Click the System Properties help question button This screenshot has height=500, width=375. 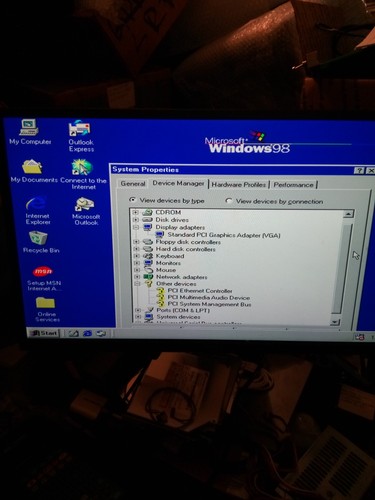click(x=359, y=171)
